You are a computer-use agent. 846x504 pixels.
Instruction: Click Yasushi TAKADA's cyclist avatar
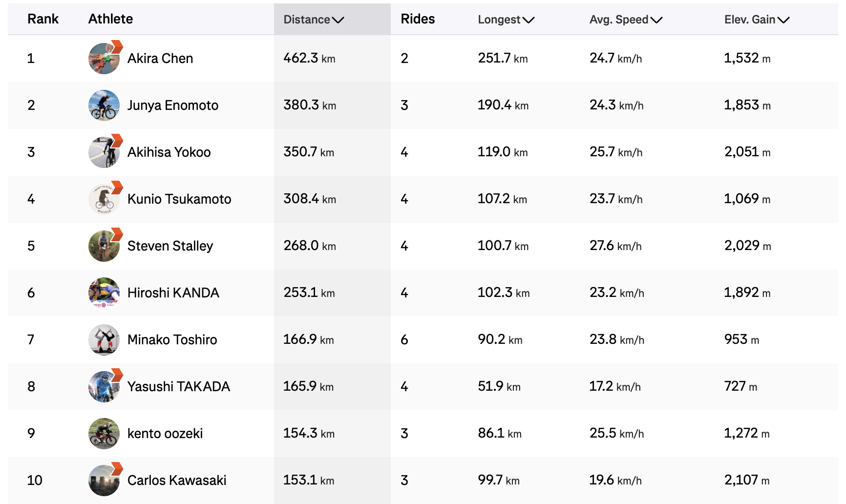tap(104, 386)
